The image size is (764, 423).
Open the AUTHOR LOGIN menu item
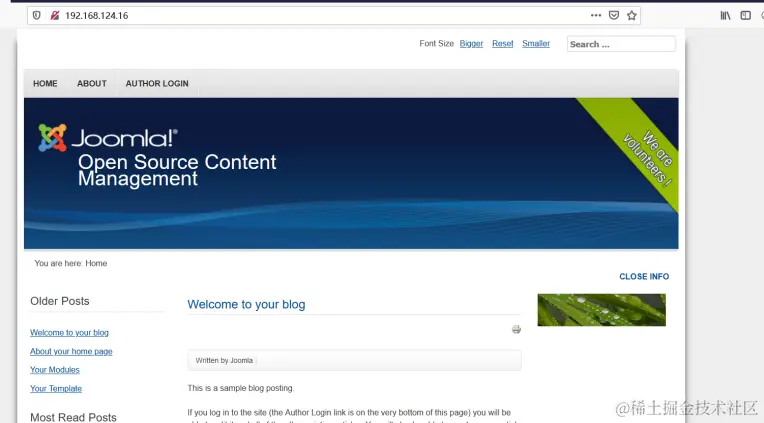(x=157, y=83)
